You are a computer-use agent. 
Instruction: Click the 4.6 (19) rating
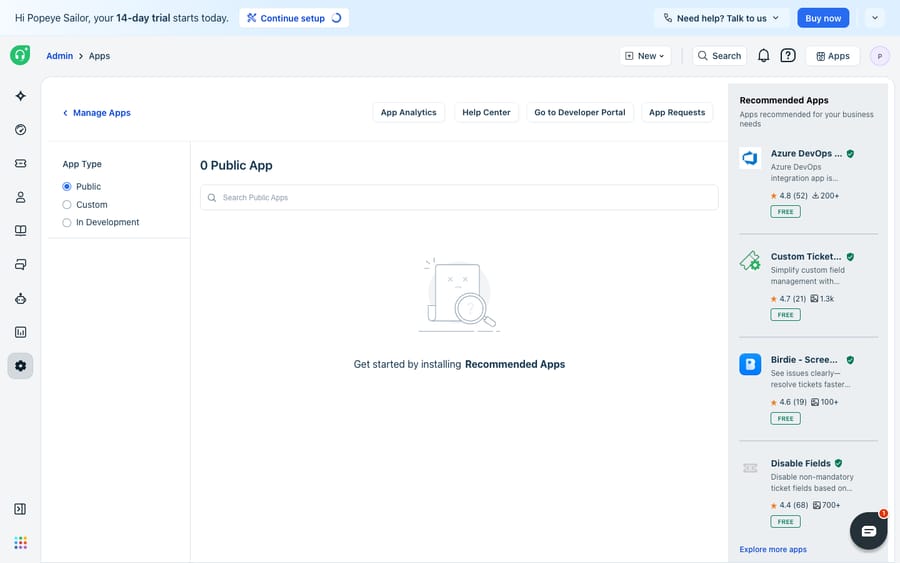click(x=789, y=402)
